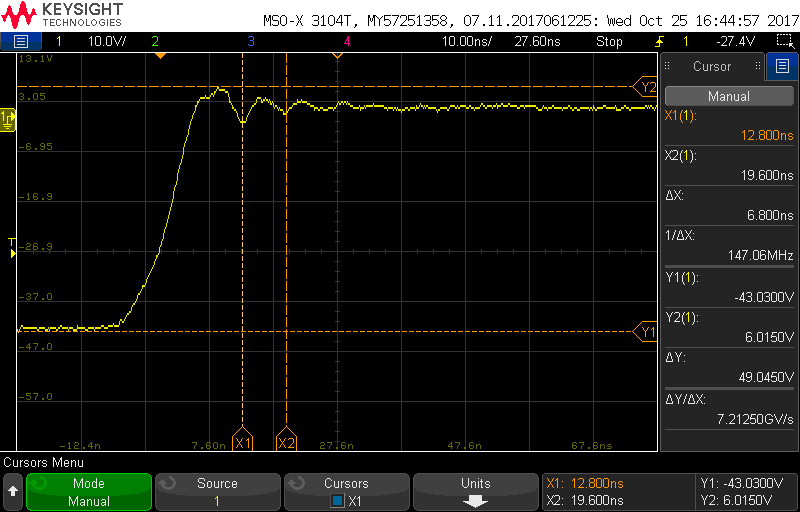Viewport: 800px width, 512px height.
Task: Click the Cursors Menu title
Action: coord(43,463)
